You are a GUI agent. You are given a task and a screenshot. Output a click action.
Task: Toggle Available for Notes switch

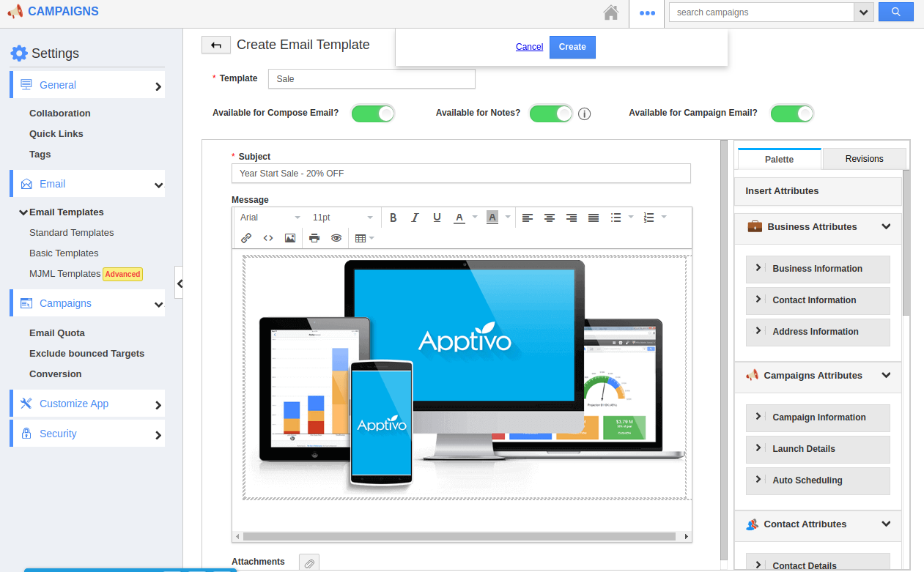(x=551, y=114)
